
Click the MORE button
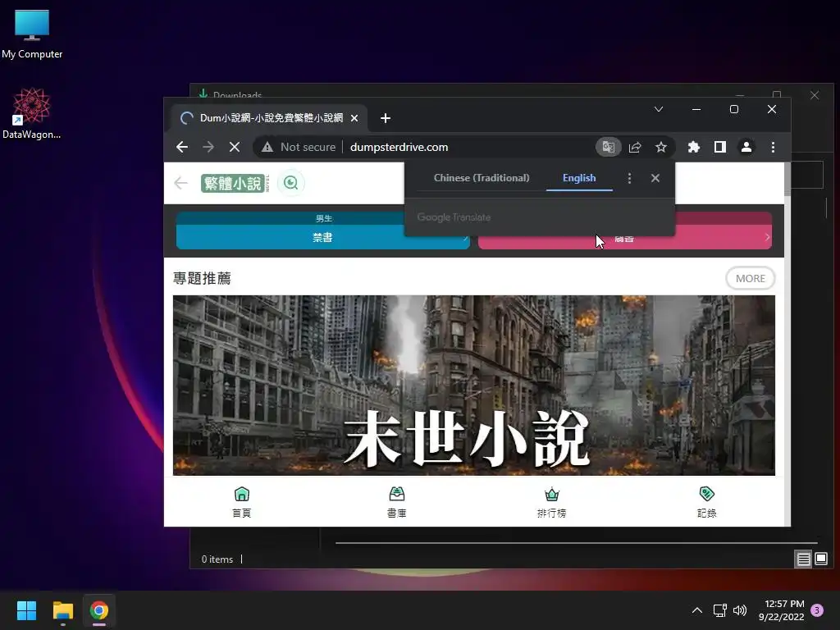click(750, 279)
